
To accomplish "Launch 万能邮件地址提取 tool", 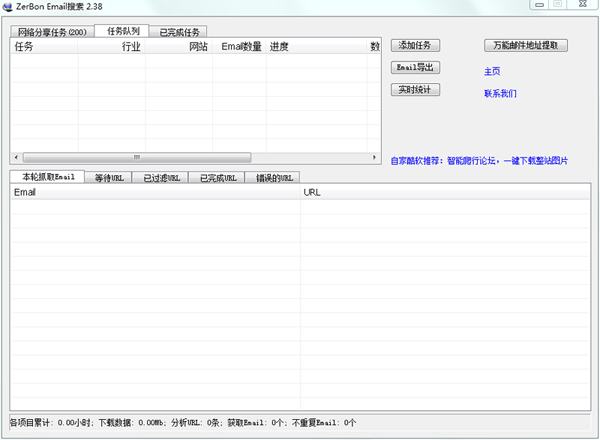I will tap(526, 46).
